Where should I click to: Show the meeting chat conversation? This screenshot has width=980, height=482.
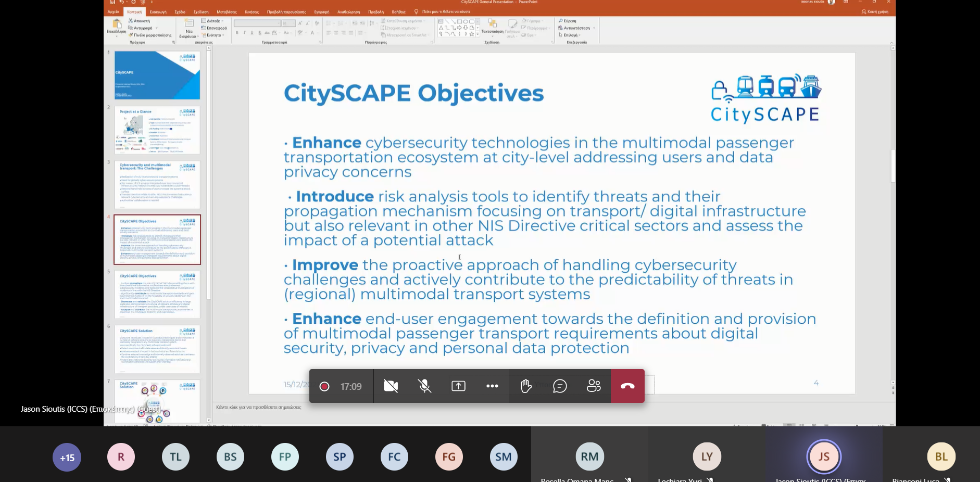tap(560, 386)
